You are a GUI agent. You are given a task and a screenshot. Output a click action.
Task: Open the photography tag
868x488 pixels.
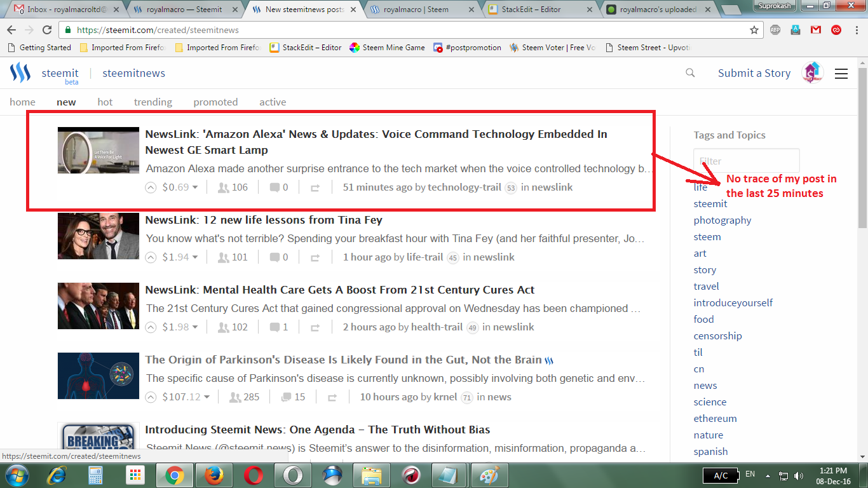(722, 220)
